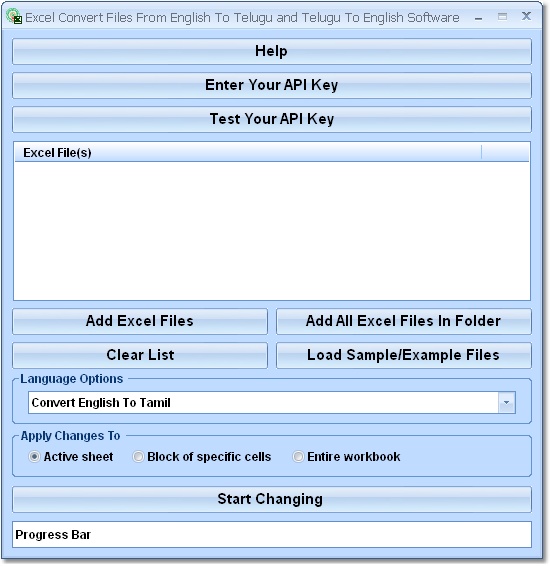Open the Help button
The width and height of the screenshot is (550, 566).
(x=272, y=51)
